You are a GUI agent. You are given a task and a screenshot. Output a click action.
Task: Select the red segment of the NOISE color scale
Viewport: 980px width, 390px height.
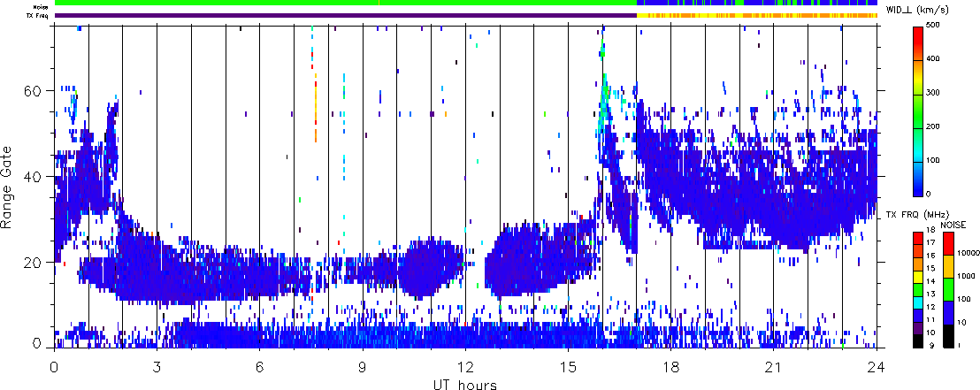(949, 241)
